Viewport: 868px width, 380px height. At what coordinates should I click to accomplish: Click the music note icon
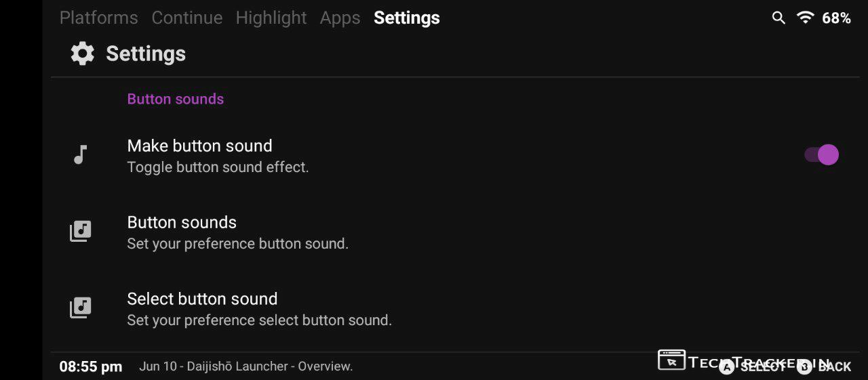(x=81, y=155)
